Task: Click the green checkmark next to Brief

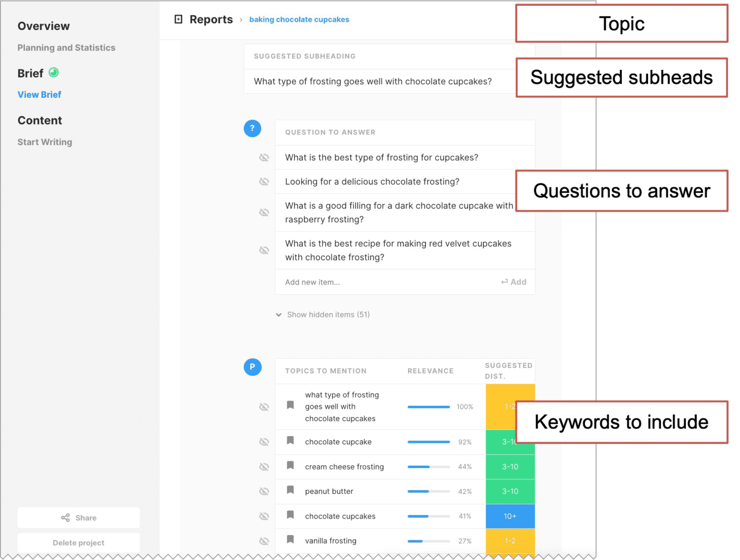Action: [x=53, y=73]
